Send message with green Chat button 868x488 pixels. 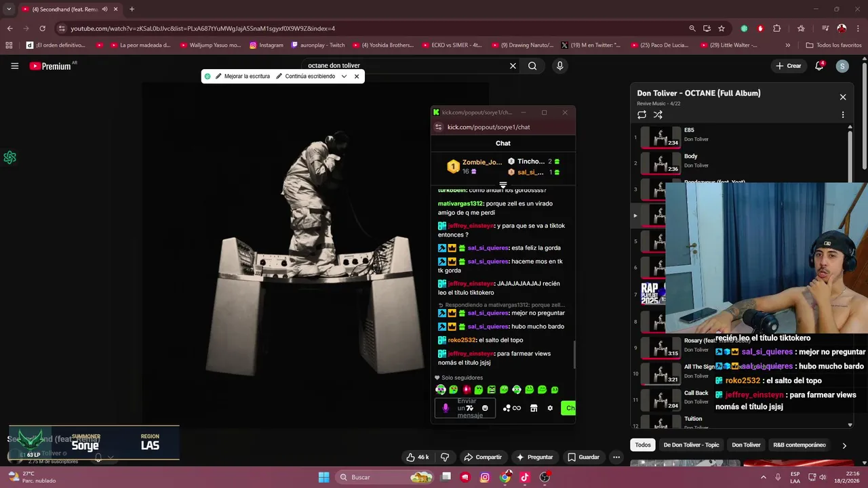click(x=568, y=408)
